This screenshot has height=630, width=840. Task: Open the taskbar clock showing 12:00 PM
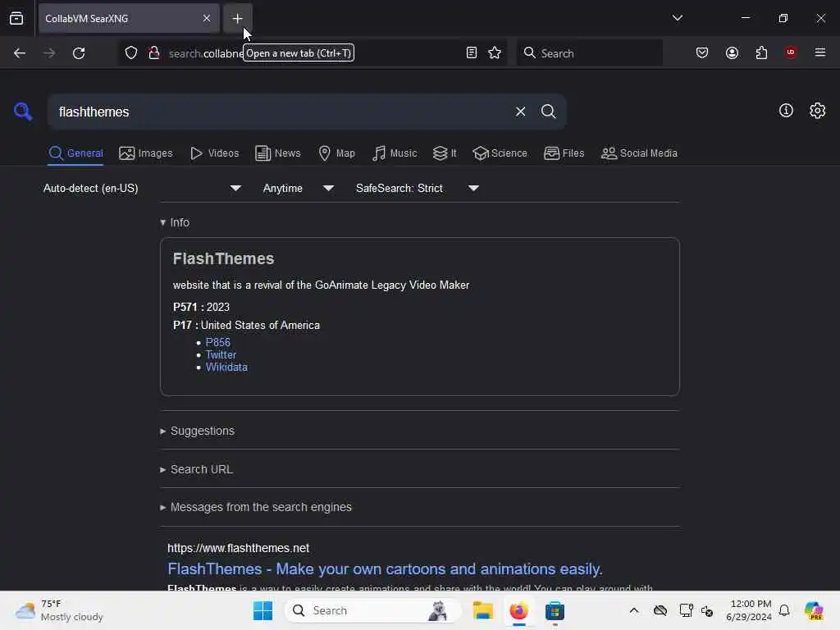click(748, 610)
